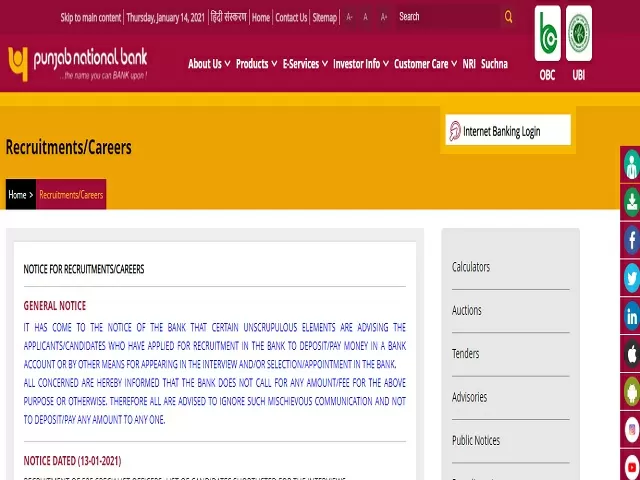Open Tenders in the right sidebar

tap(465, 353)
